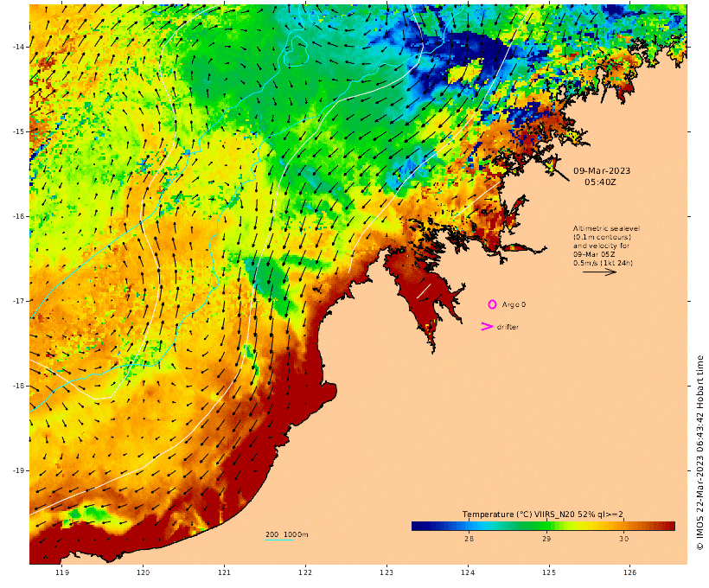Click the IMOS copyright timestamp text
The height and width of the screenshot is (588, 709).
pos(700,453)
